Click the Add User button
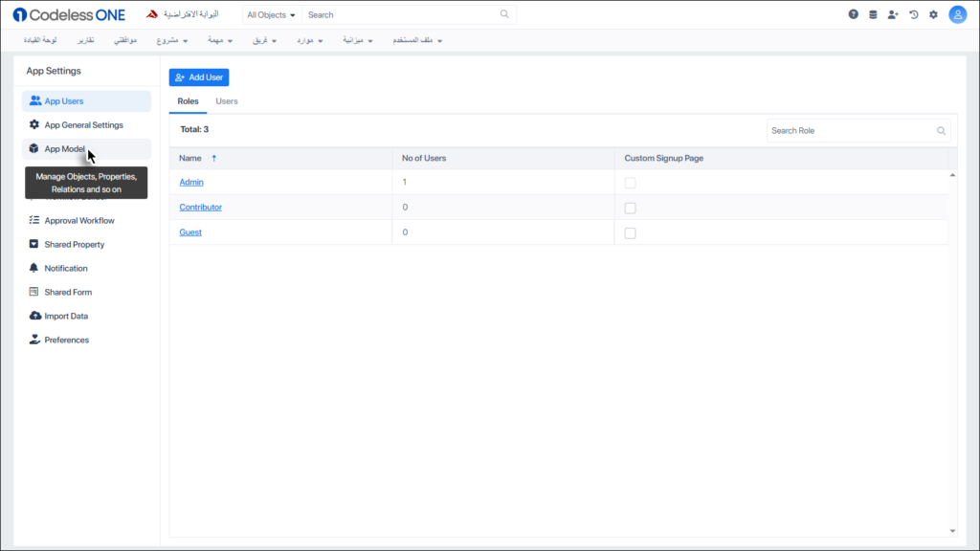This screenshot has width=980, height=551. click(x=199, y=77)
